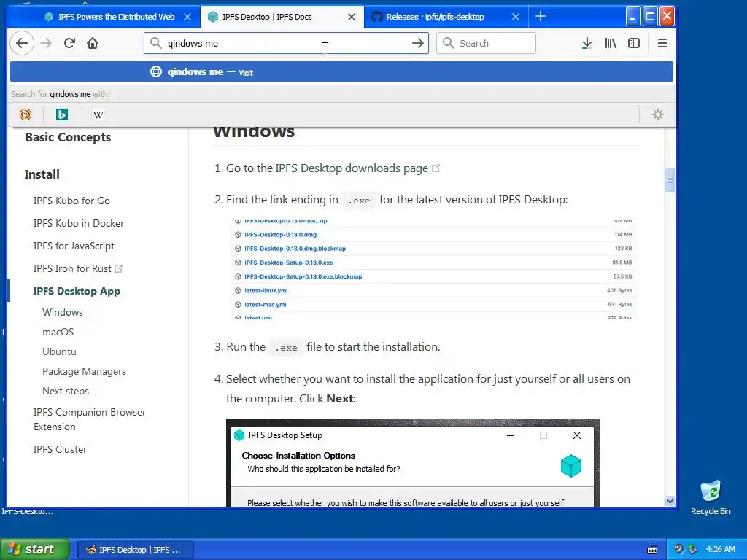
Task: Click the address bar text field
Action: pos(286,43)
